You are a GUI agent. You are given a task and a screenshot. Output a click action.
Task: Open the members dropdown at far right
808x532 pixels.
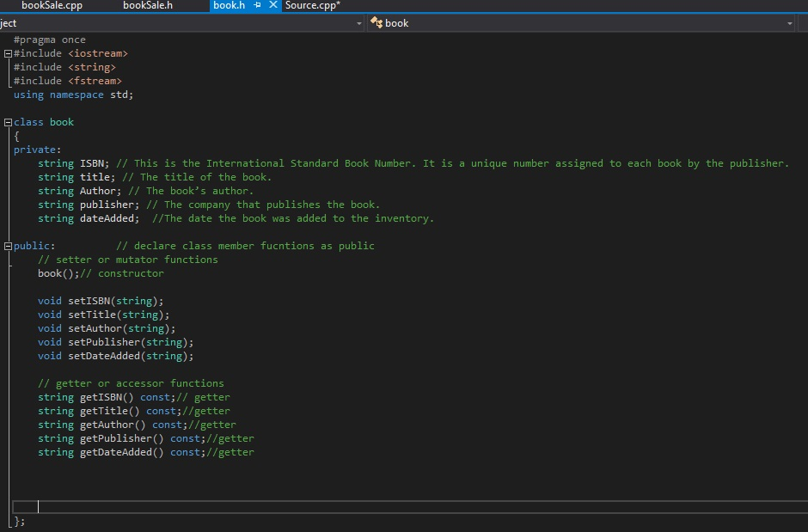click(803, 23)
